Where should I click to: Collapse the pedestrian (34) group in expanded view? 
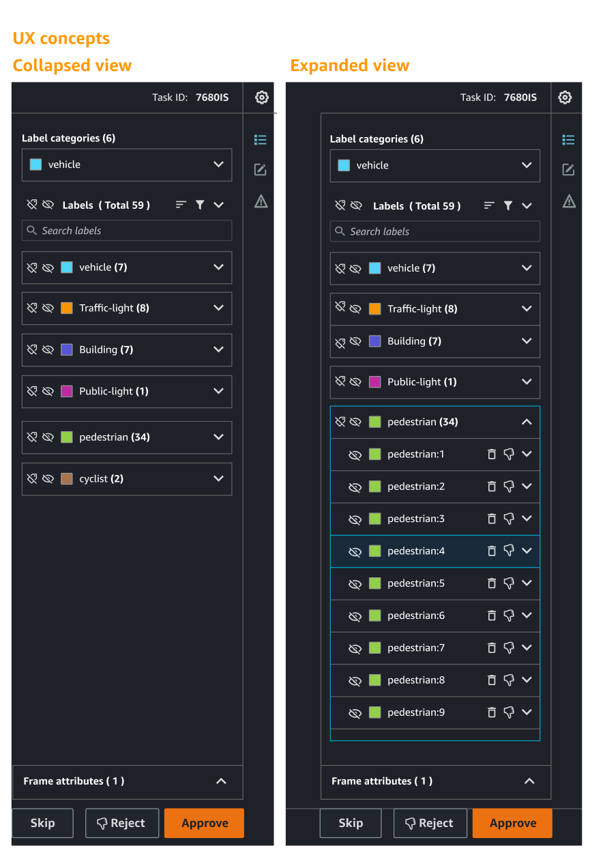point(527,422)
